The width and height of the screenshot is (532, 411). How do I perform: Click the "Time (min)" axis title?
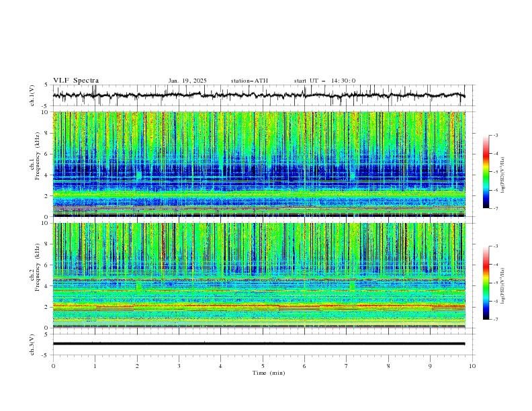[269, 373]
